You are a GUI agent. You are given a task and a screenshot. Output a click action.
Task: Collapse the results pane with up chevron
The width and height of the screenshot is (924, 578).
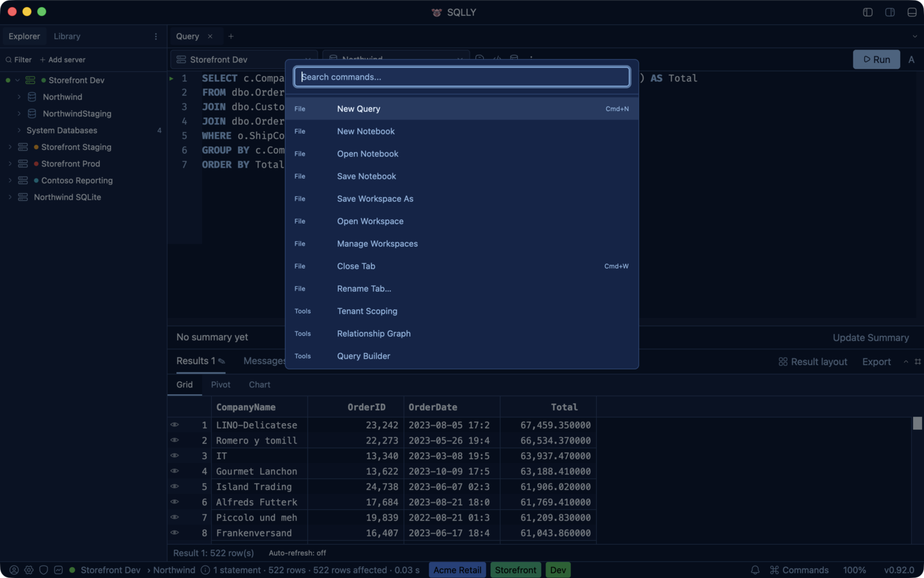906,362
